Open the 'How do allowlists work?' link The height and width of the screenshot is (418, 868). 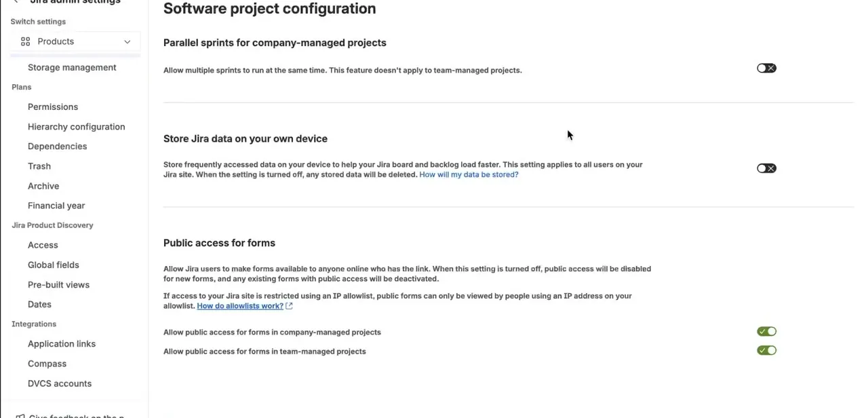pos(240,306)
